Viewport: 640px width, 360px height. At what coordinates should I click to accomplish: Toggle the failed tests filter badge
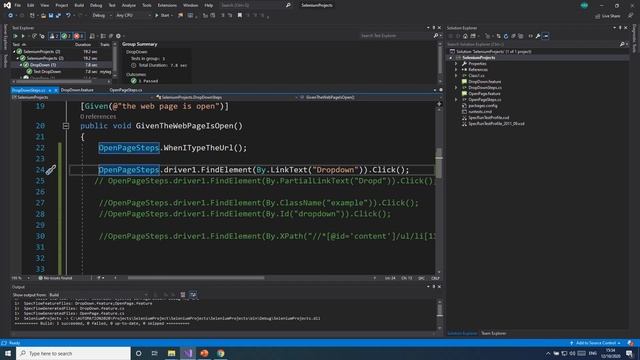79,36
